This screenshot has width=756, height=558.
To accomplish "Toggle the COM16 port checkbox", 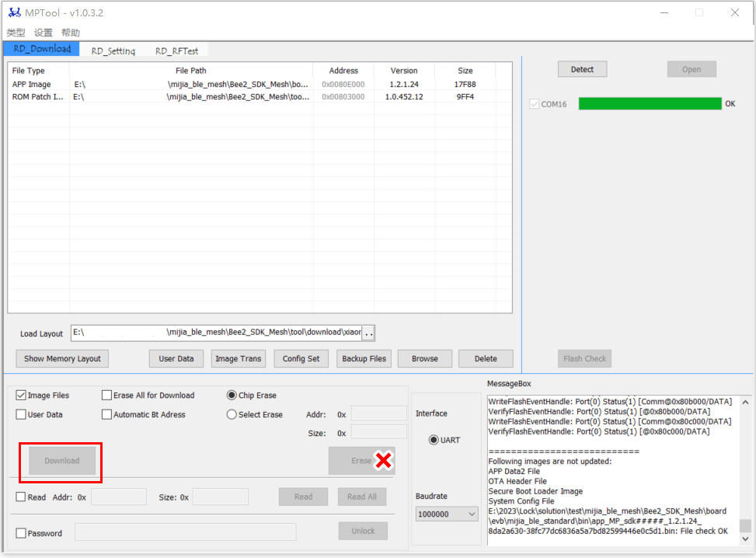I will (535, 104).
